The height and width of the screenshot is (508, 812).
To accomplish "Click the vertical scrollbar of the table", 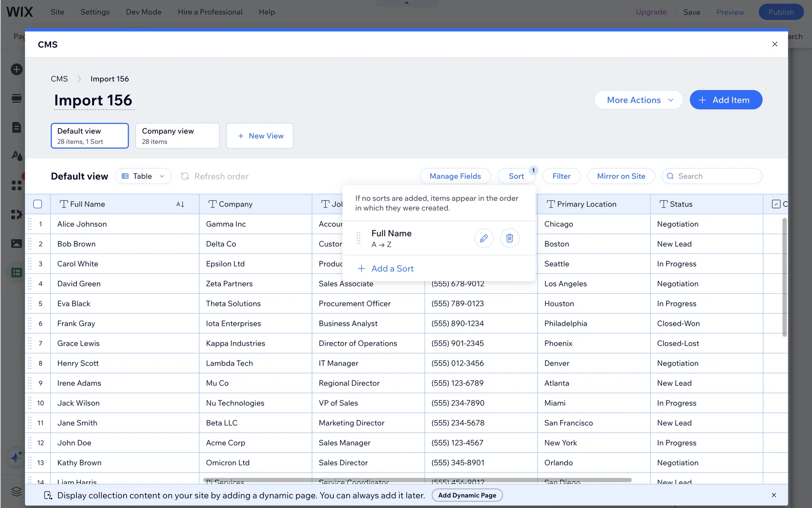I will (784, 277).
